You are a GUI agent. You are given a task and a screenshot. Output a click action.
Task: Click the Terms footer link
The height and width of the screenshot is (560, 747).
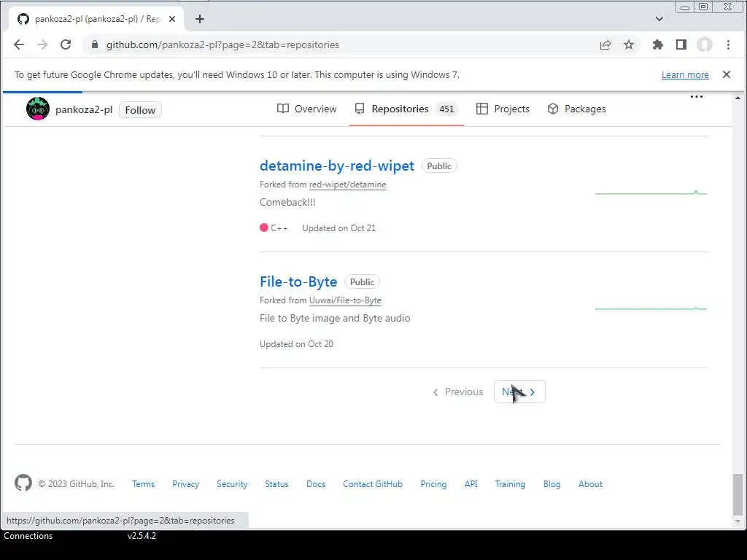[x=144, y=484]
